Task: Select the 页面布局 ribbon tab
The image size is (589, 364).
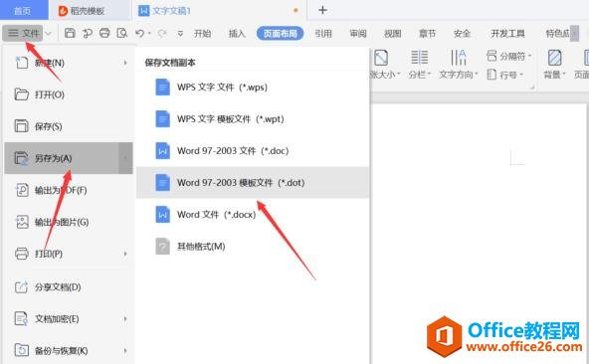Action: (x=281, y=34)
